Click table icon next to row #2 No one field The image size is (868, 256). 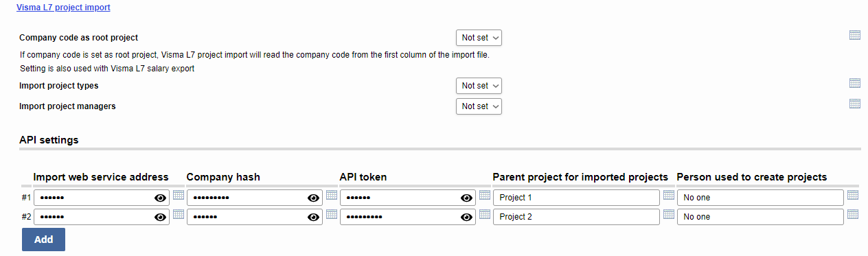click(x=853, y=214)
